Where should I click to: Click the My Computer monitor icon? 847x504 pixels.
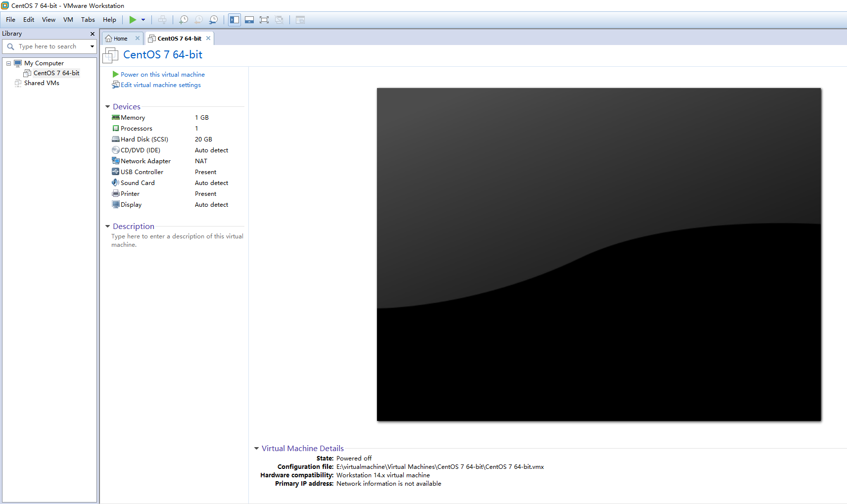(18, 63)
